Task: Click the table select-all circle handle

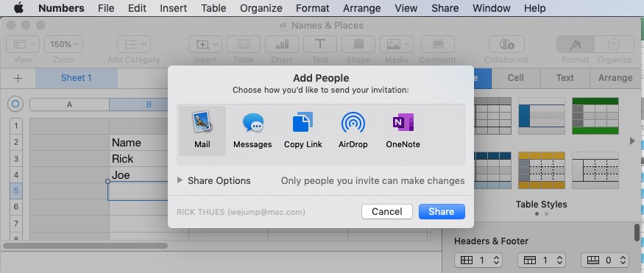Action: coord(15,104)
